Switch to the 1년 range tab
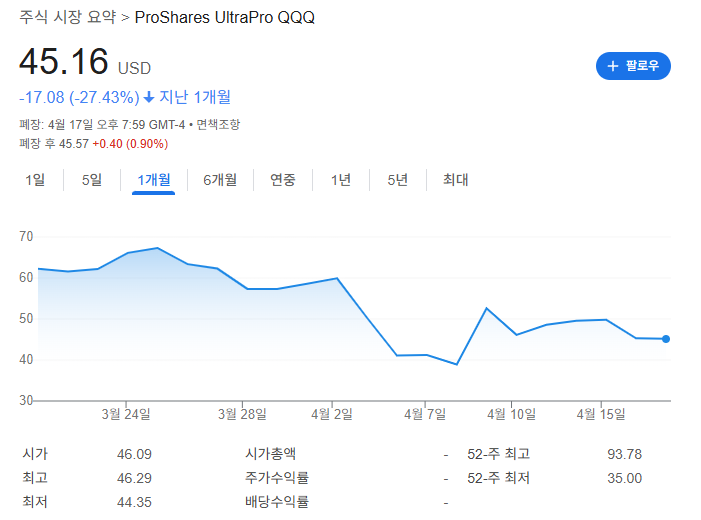This screenshot has height=520, width=701. point(341,180)
